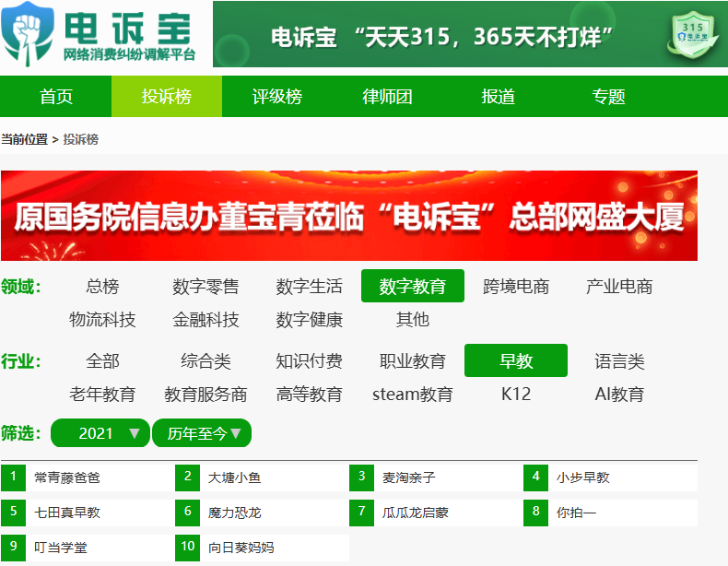Open rank 4 小步早教
This screenshot has width=728, height=566.
click(x=610, y=478)
